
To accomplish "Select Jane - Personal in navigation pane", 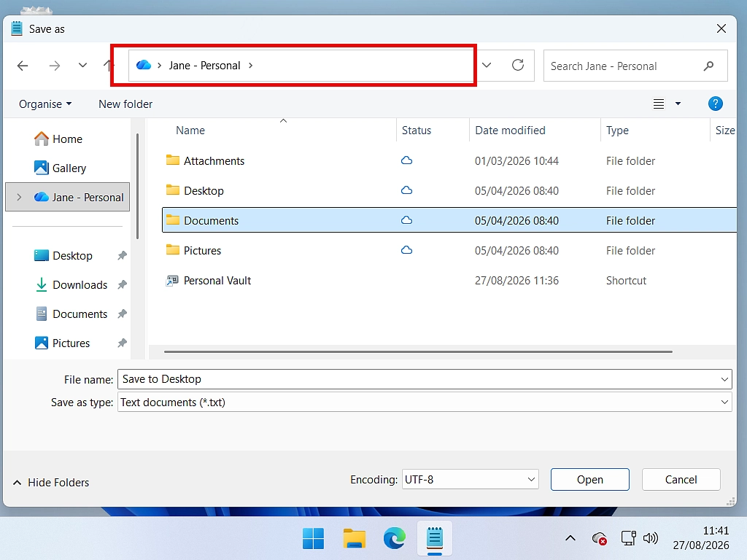I will (x=68, y=197).
